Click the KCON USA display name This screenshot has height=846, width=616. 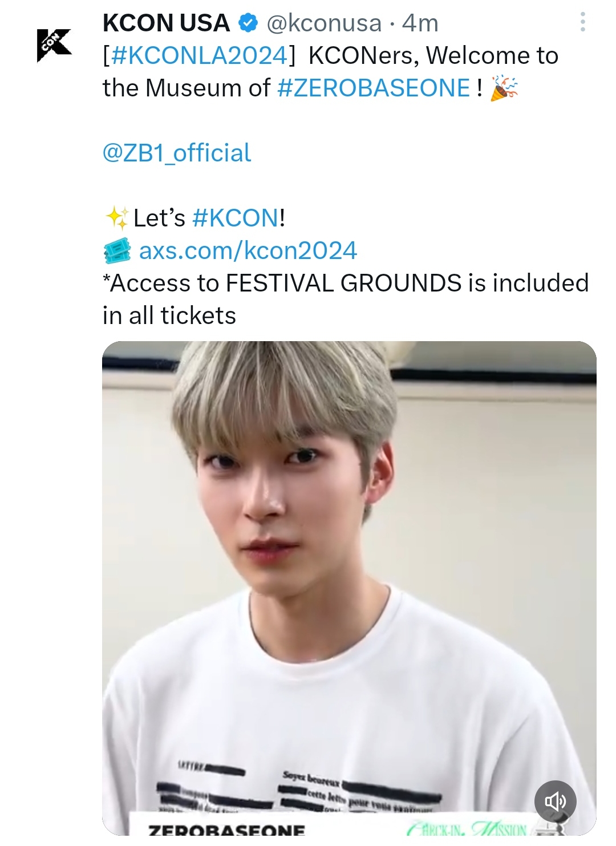point(166,23)
